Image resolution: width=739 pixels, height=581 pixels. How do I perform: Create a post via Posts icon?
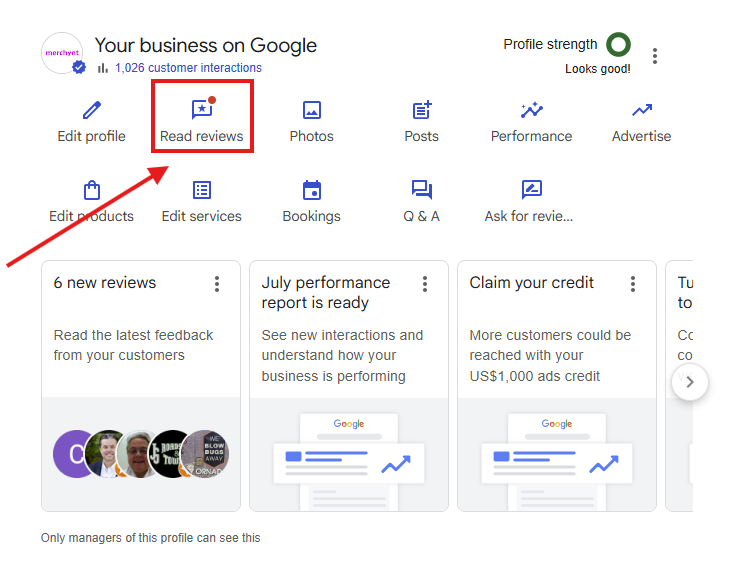[422, 109]
